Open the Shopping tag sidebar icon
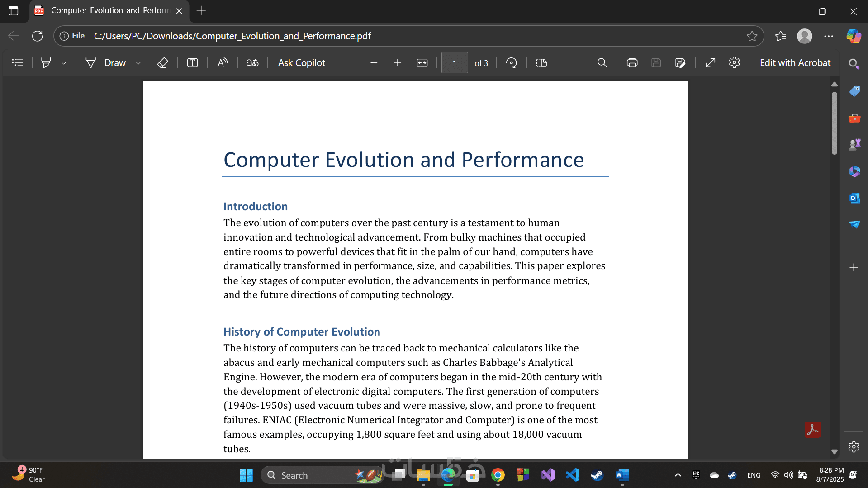868x488 pixels. [854, 91]
